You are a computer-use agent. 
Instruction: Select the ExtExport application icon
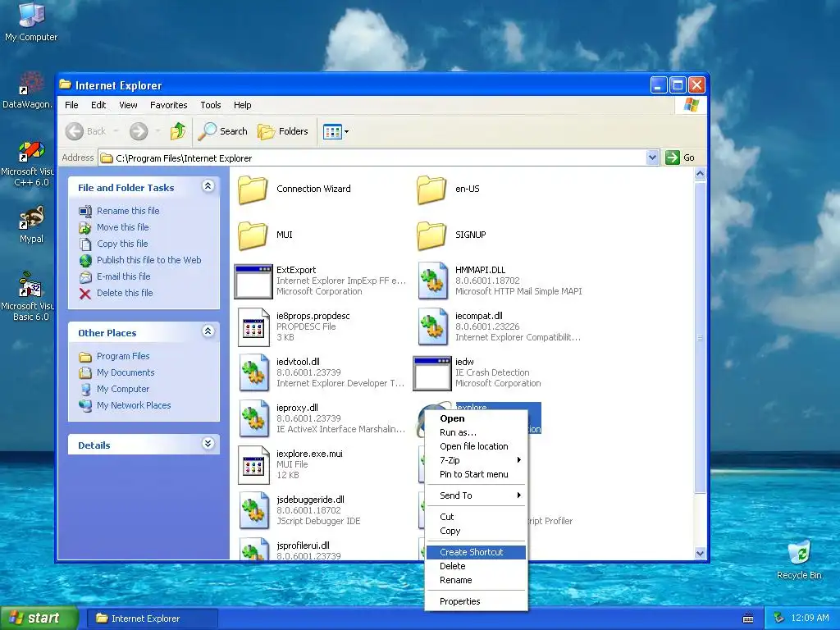click(253, 281)
